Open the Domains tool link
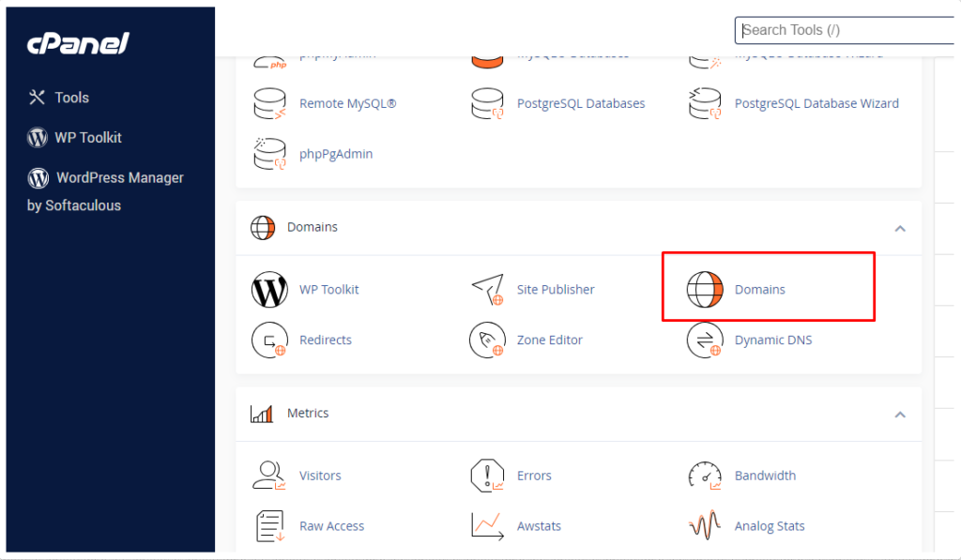The width and height of the screenshot is (961, 560). pyautogui.click(x=760, y=290)
